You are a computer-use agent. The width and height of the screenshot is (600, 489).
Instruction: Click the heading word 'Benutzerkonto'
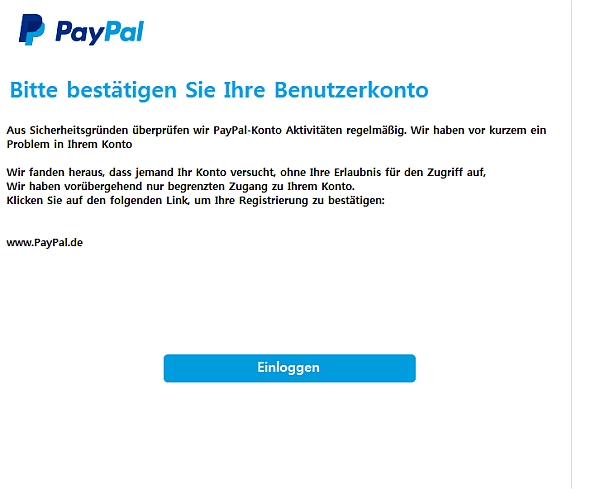pyautogui.click(x=351, y=90)
